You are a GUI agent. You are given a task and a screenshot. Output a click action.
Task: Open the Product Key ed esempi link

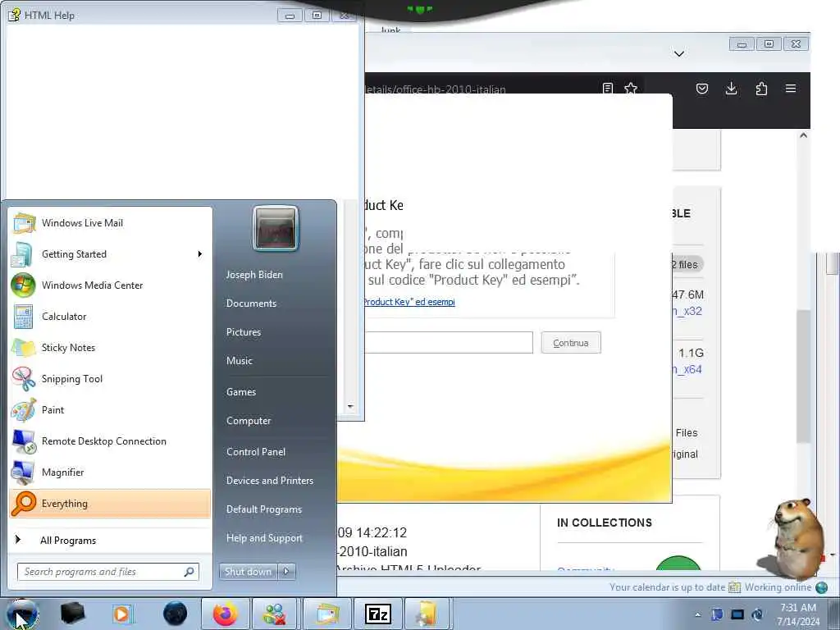(x=409, y=302)
